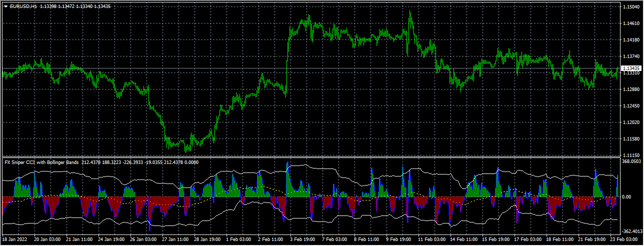Click the EURUSD,H1 chart title text
Image resolution: width=644 pixels, height=246 pixels.
point(23,6)
